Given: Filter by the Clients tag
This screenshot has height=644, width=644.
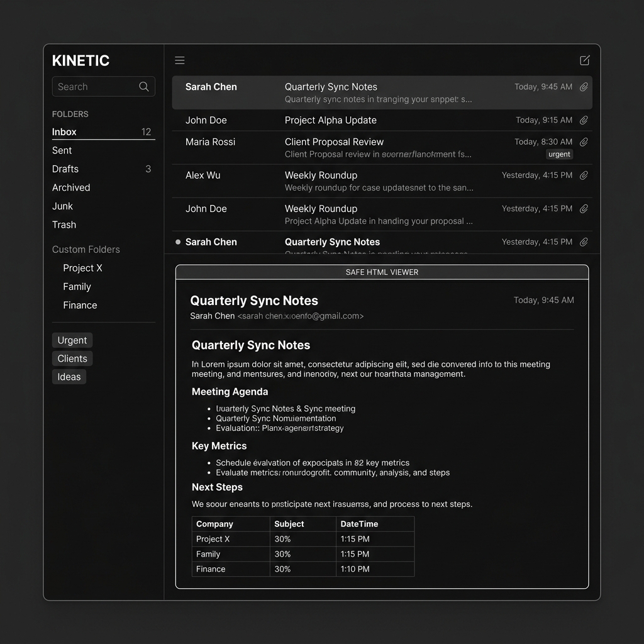Looking at the screenshot, I should 72,358.
